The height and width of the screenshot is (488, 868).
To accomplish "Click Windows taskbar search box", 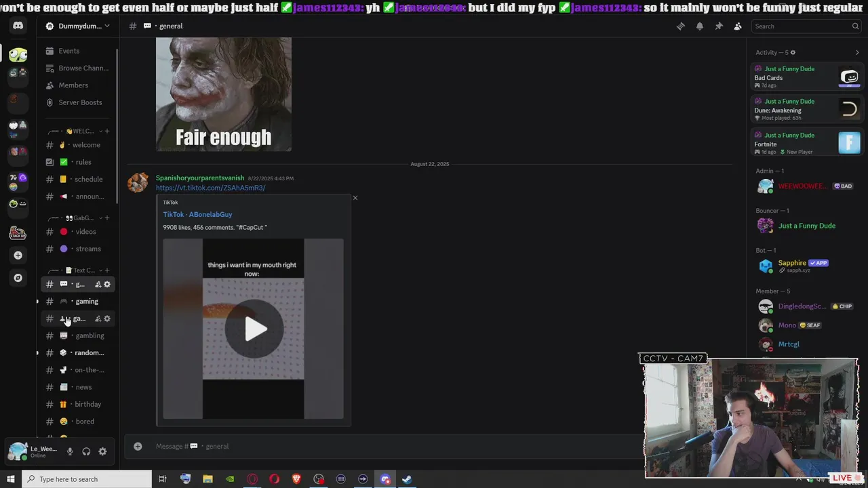I will click(x=86, y=479).
